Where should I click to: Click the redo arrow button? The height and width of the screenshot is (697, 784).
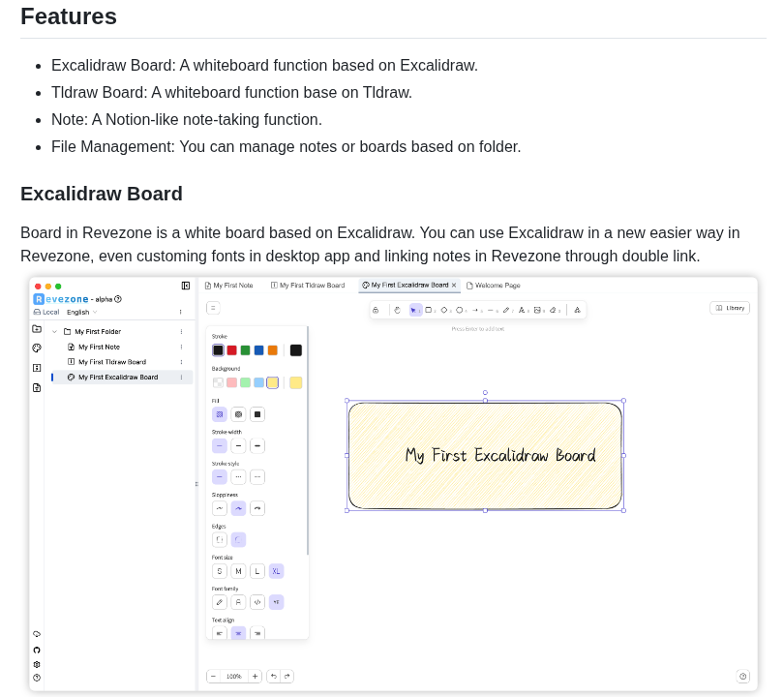pyautogui.click(x=287, y=676)
